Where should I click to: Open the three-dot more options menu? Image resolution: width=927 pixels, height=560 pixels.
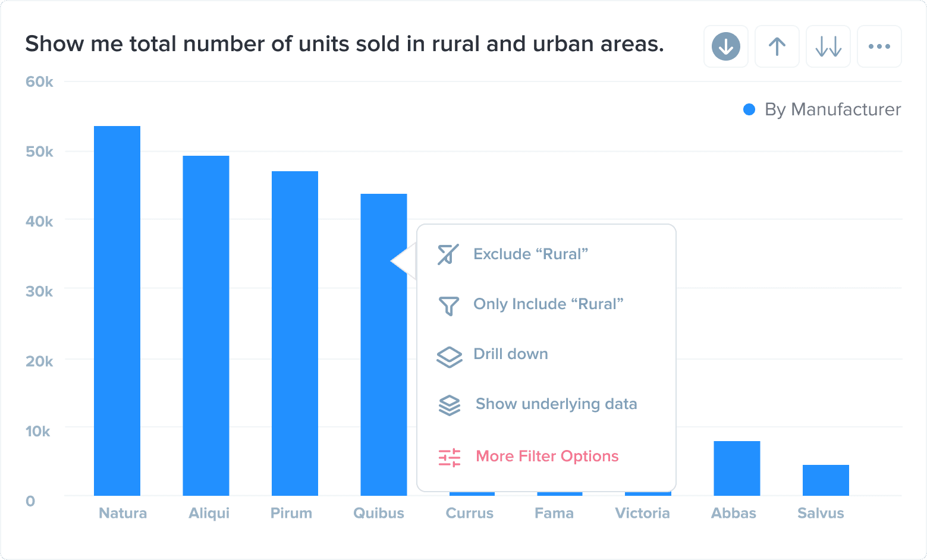(x=879, y=46)
